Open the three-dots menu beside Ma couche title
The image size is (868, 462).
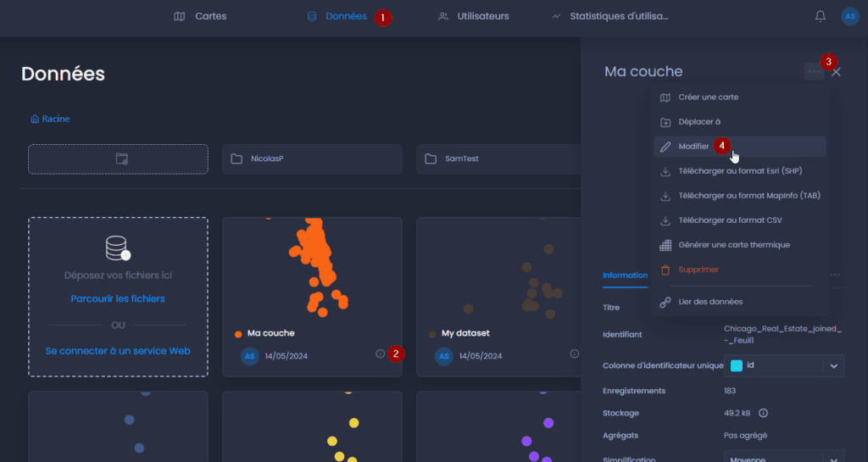(x=814, y=71)
